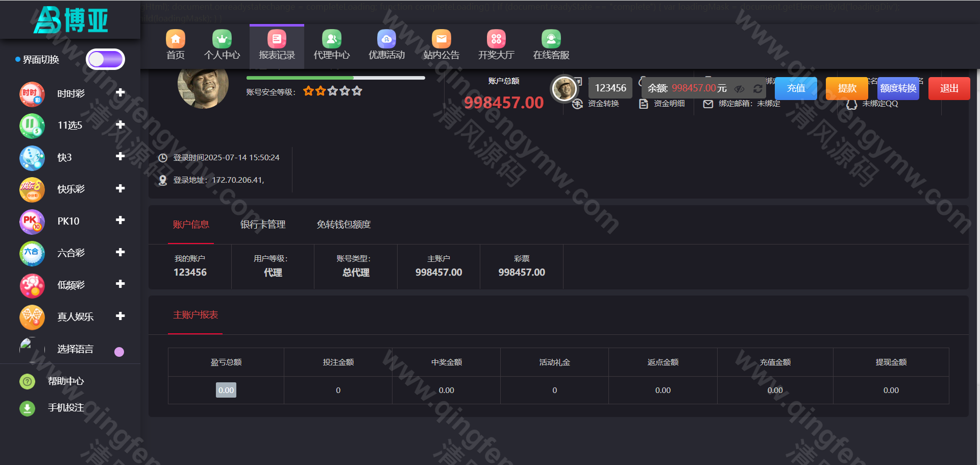Viewport: 980px width, 465px height.
Task: Click the 博亚 logo
Action: point(70,20)
